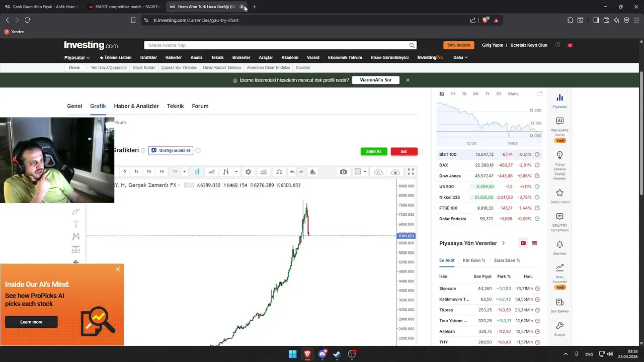
Task: Select Maks. range on mini chart
Action: click(514, 94)
